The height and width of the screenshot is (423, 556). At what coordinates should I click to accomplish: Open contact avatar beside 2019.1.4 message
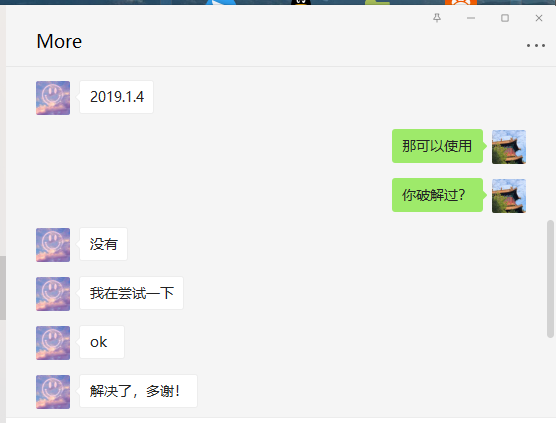click(x=53, y=98)
